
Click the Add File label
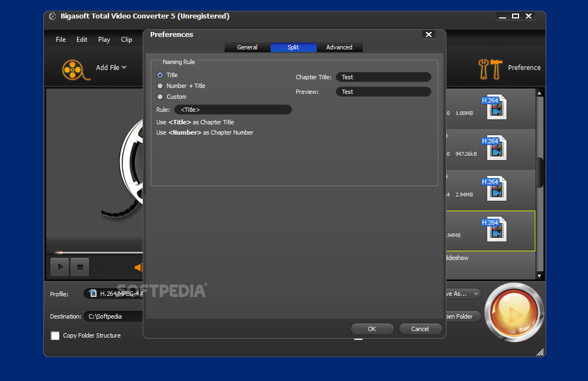pyautogui.click(x=107, y=67)
